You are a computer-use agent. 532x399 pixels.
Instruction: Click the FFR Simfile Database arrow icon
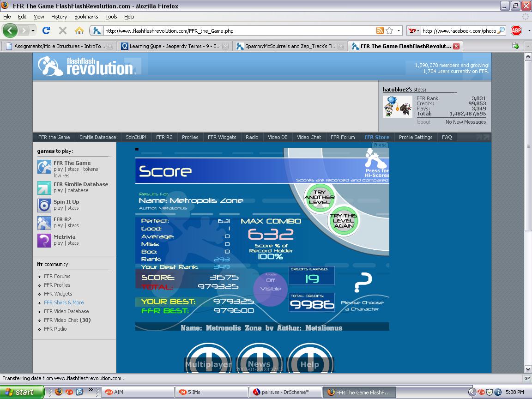[x=44, y=187]
